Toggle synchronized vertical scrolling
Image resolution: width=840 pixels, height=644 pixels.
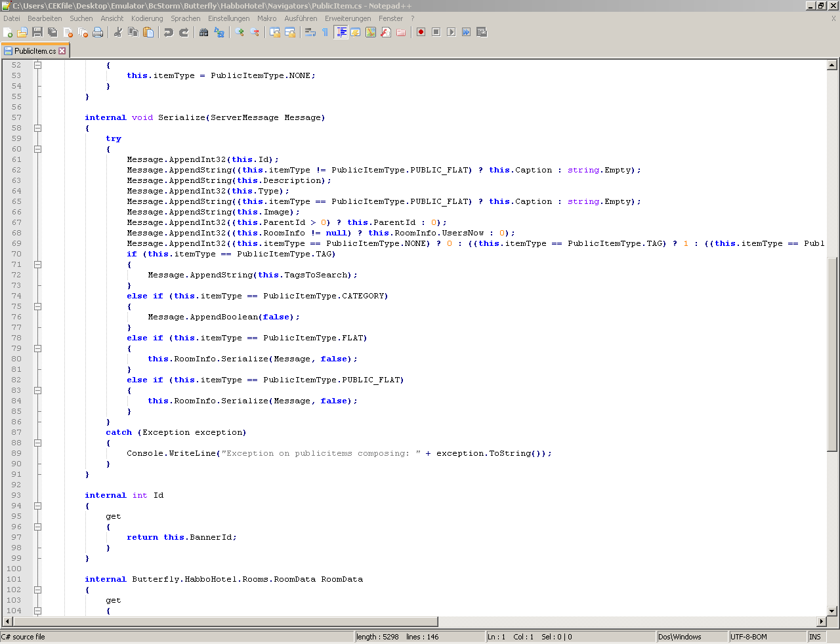[x=275, y=32]
